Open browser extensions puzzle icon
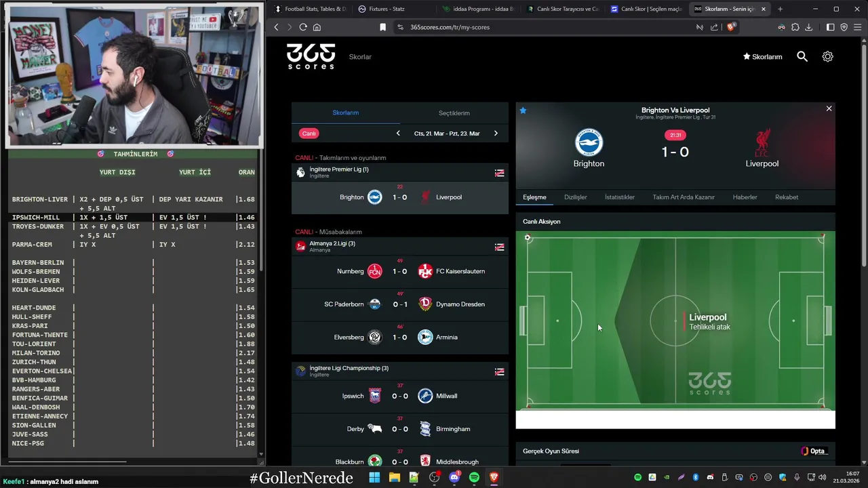The width and height of the screenshot is (868, 488). pos(795,27)
